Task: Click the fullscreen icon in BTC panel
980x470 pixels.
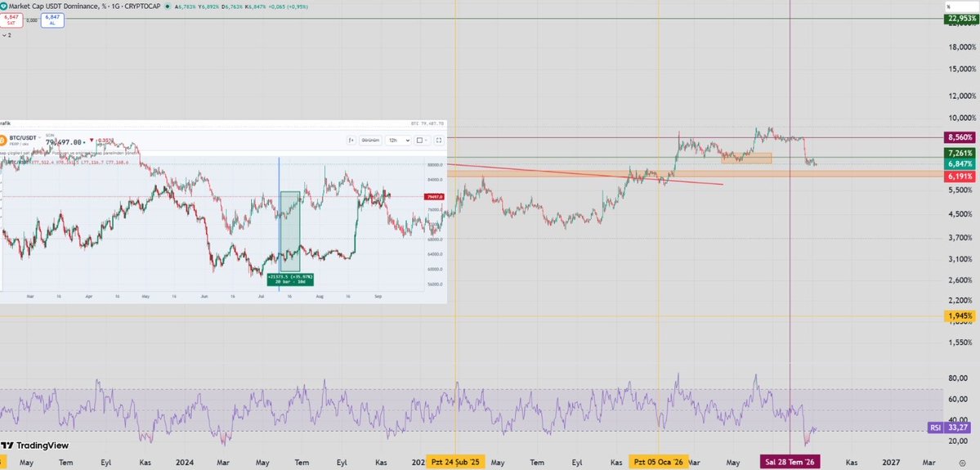Action: pyautogui.click(x=439, y=141)
